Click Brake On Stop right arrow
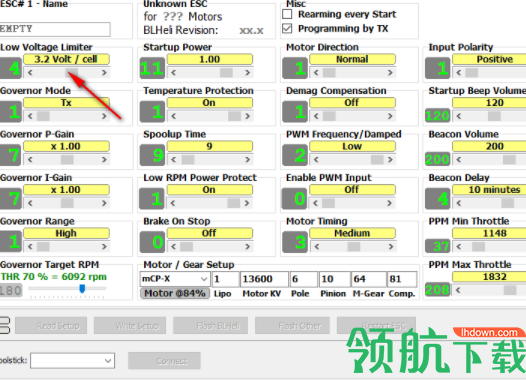The image size is (526, 380). coord(247,247)
